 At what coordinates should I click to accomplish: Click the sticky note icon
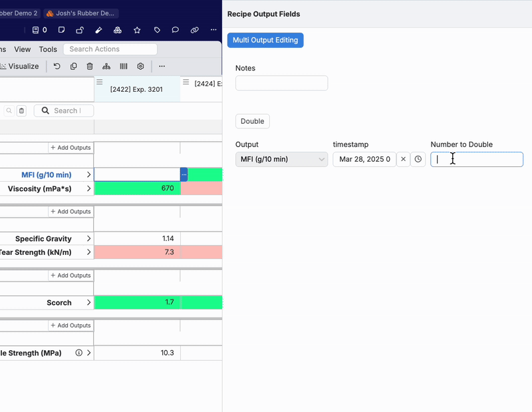[61, 30]
